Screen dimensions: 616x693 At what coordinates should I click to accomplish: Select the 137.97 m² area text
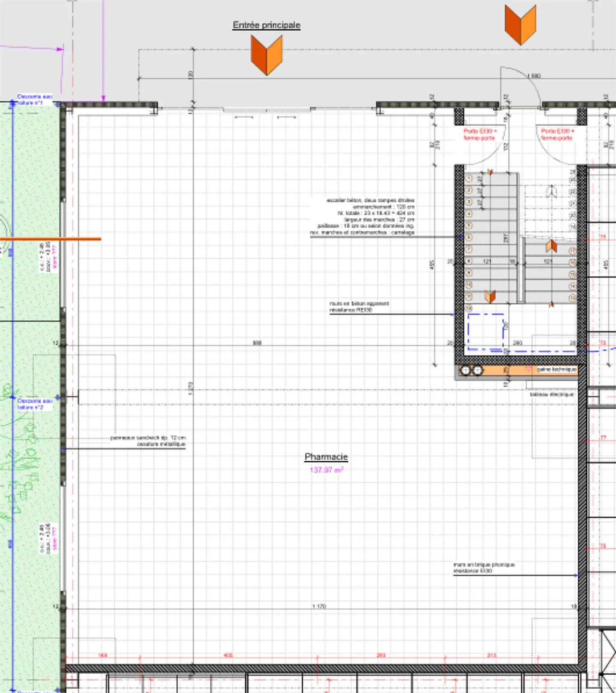(326, 470)
